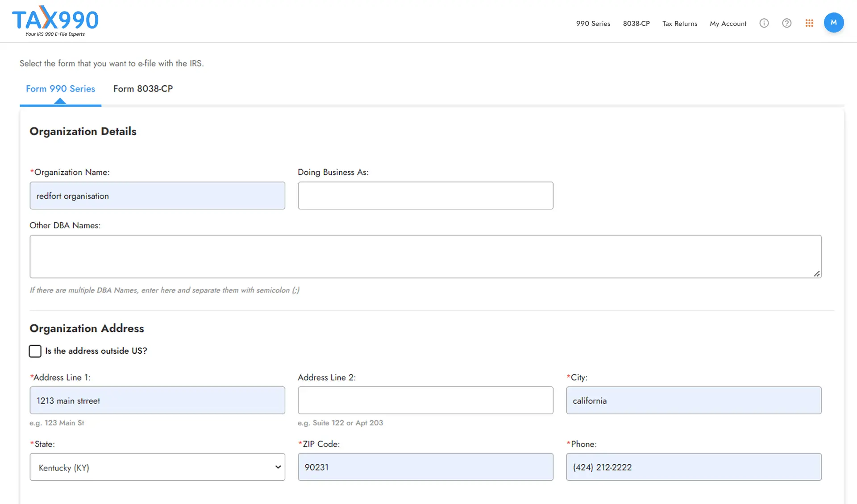Viewport: 857px width, 504px height.
Task: Expand the State dropdown showing Kentucky
Action: (157, 467)
